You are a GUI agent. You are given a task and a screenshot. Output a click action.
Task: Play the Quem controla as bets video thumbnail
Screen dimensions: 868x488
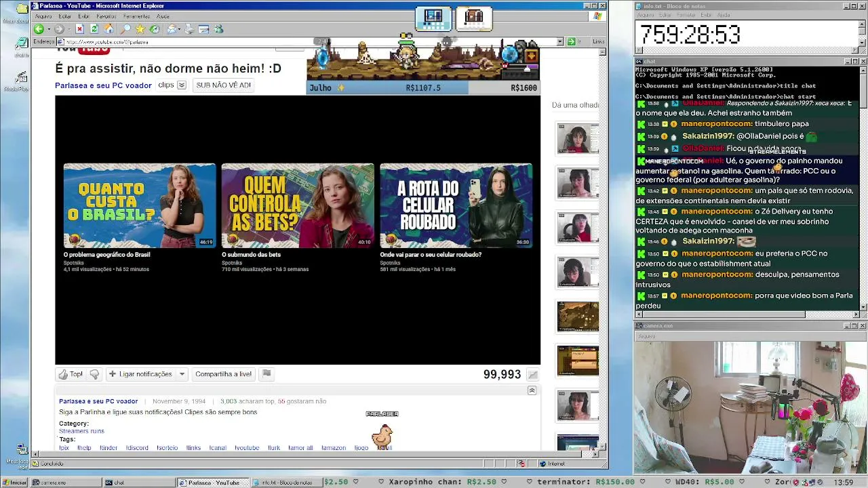coord(298,205)
